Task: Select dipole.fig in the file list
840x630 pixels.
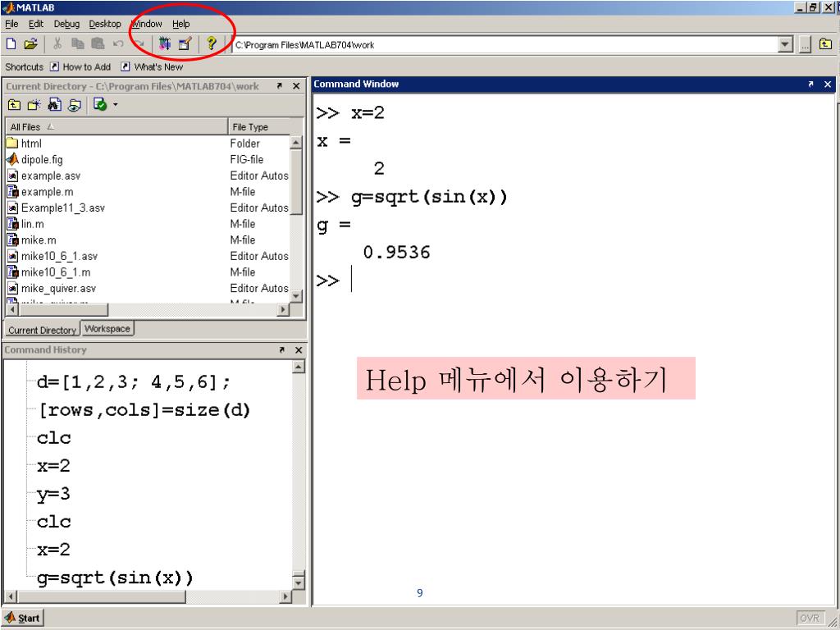Action: tap(42, 160)
